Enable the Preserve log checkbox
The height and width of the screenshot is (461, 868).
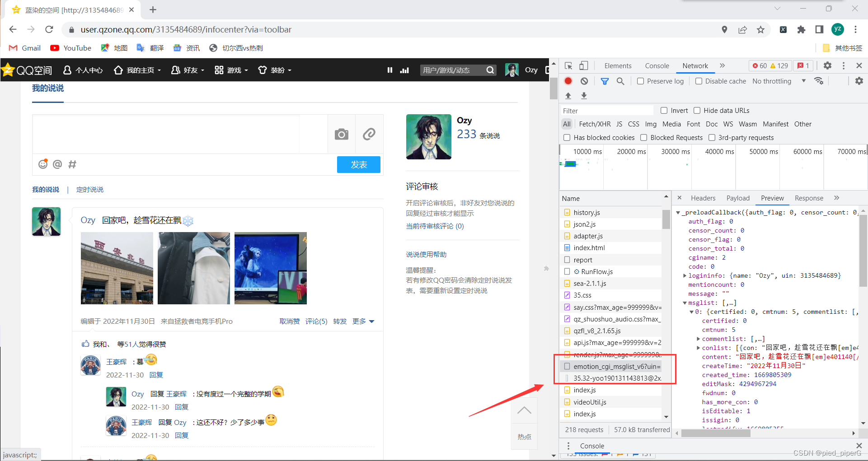click(x=640, y=81)
